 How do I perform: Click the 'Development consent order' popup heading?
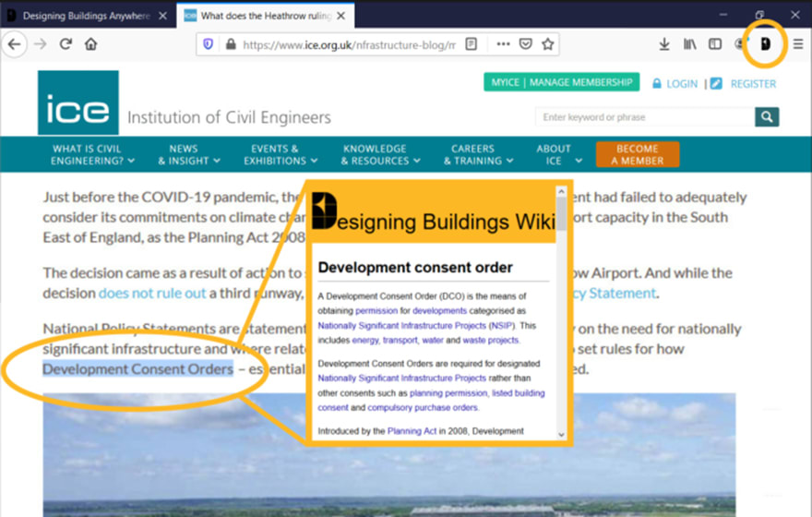[x=415, y=268]
